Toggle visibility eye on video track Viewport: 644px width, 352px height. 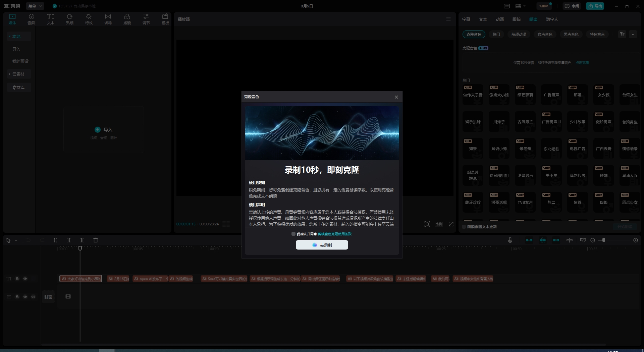point(25,297)
